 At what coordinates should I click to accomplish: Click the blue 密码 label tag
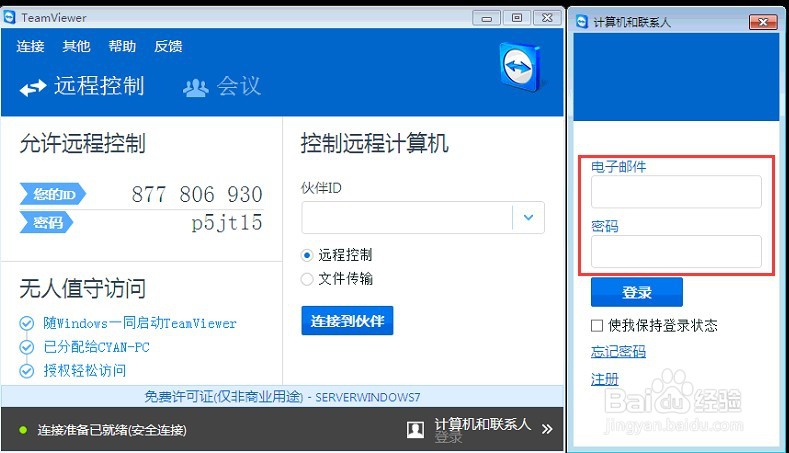point(46,222)
